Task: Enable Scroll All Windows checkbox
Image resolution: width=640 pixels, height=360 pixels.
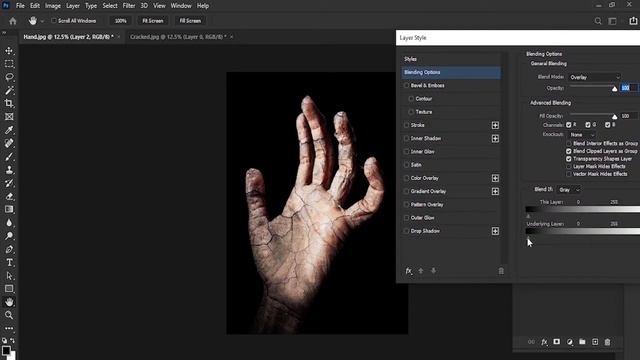Action: click(53, 20)
